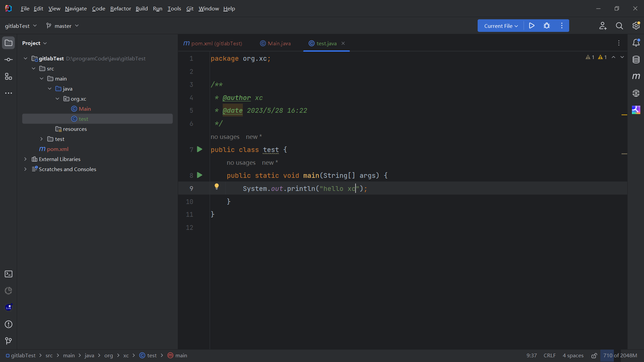
Task: Click the intention light bulb on line 9
Action: pos(217,187)
